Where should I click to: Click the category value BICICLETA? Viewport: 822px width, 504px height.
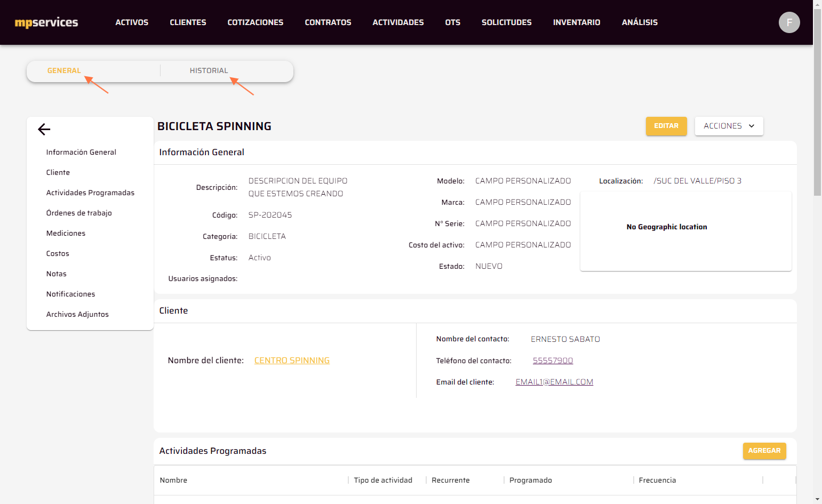[267, 236]
